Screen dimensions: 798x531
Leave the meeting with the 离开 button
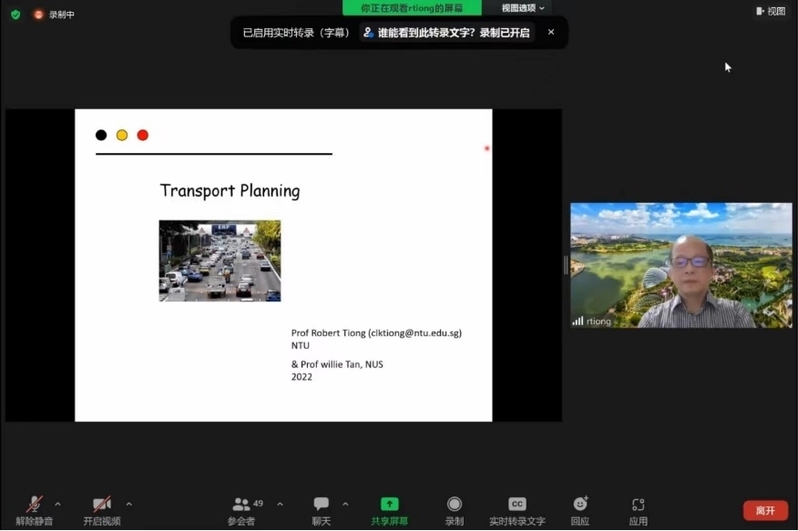coord(765,510)
